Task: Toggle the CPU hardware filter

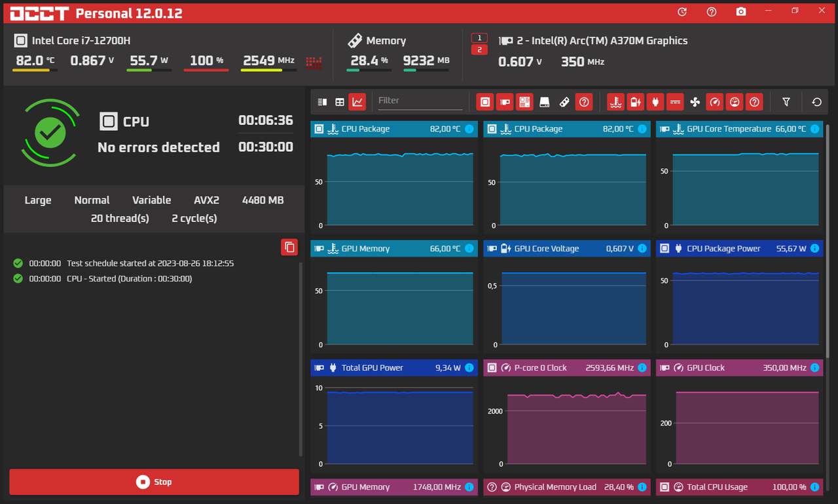Action: [484, 101]
